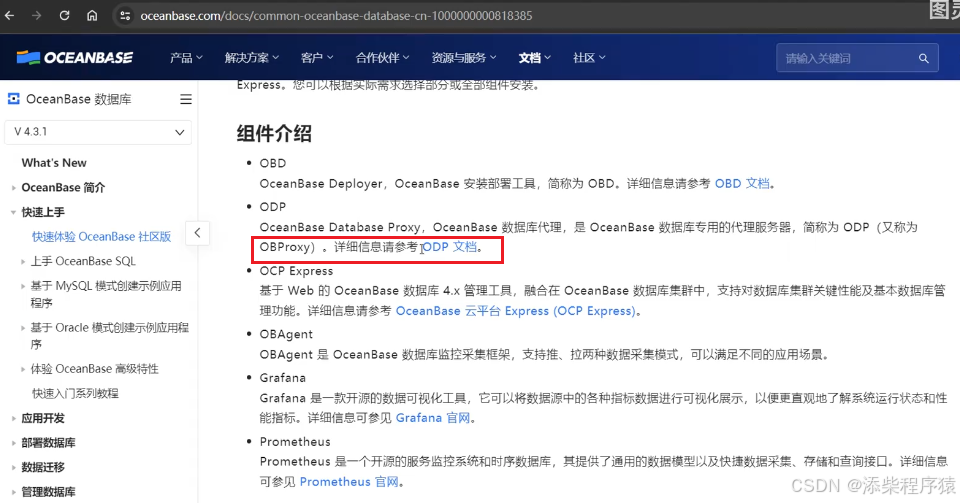Expand OceanBase 简介 section

63,187
